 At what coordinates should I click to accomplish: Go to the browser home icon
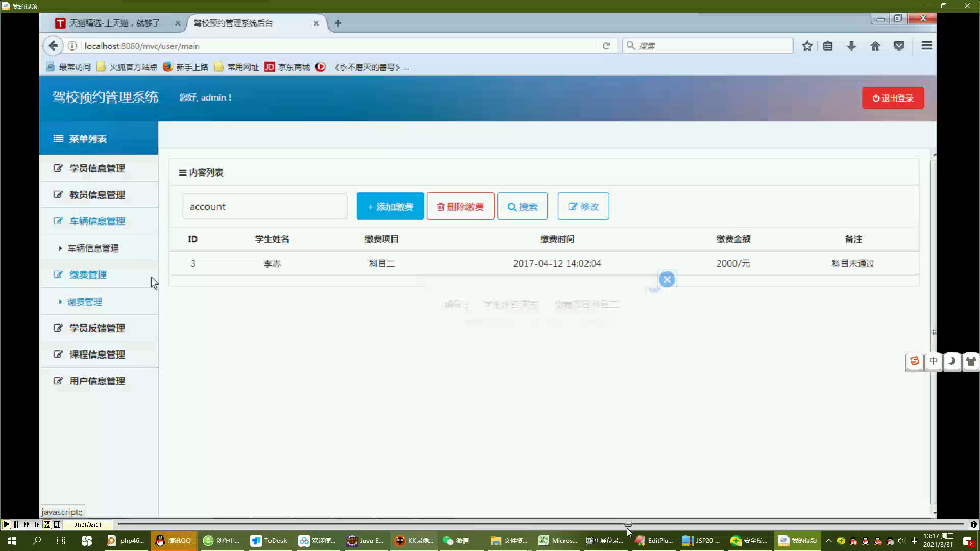pyautogui.click(x=875, y=46)
